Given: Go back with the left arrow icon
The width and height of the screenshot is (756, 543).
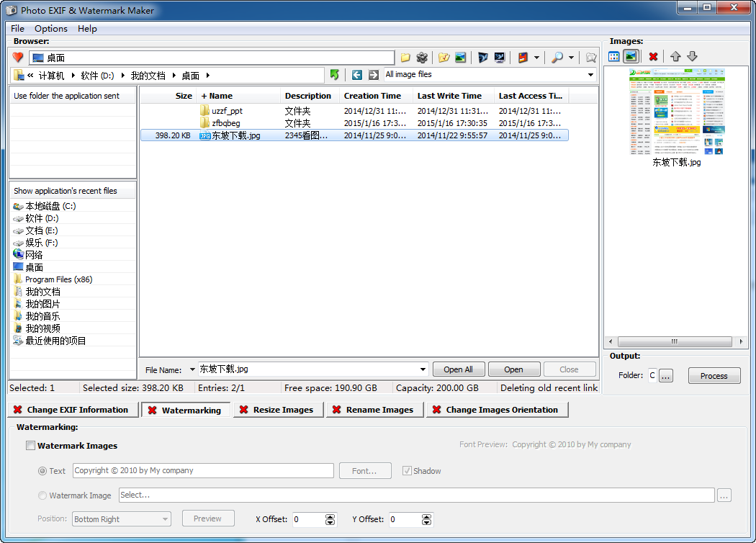Looking at the screenshot, I should coord(357,75).
